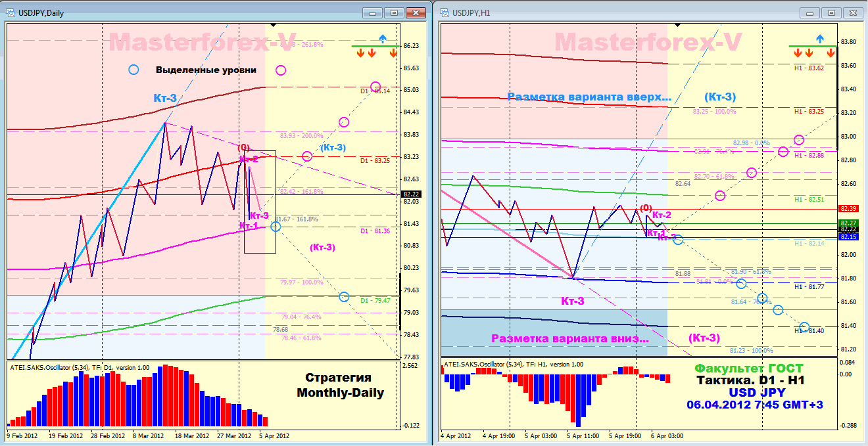The width and height of the screenshot is (868, 446).
Task: Click the USDJPY,H1 window title icon
Action: (444, 12)
